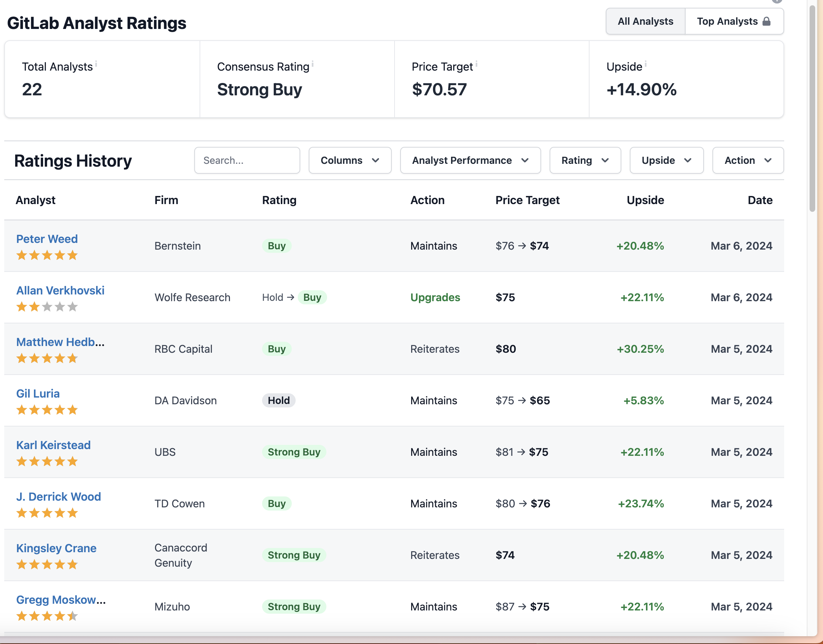
Task: Open the Action filter dropdown
Action: pyautogui.click(x=747, y=160)
